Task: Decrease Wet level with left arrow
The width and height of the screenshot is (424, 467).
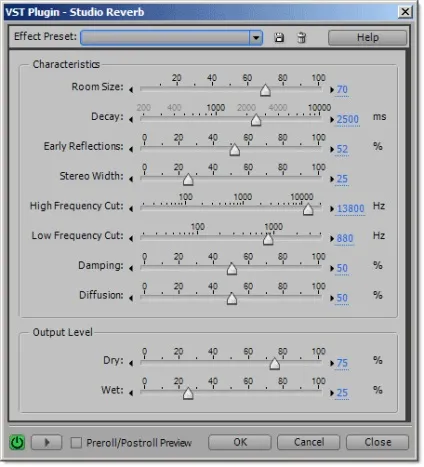Action: [131, 393]
